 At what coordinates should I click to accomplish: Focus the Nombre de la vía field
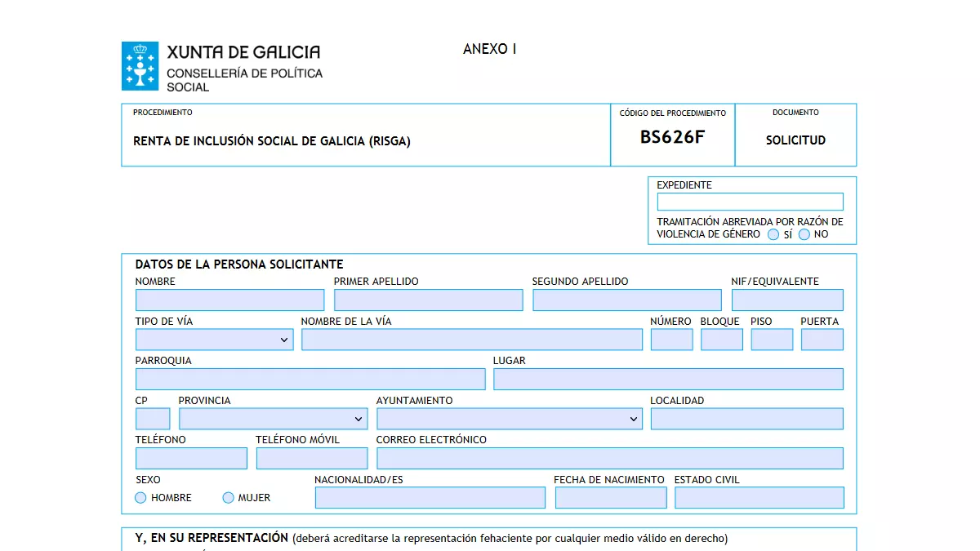click(472, 340)
